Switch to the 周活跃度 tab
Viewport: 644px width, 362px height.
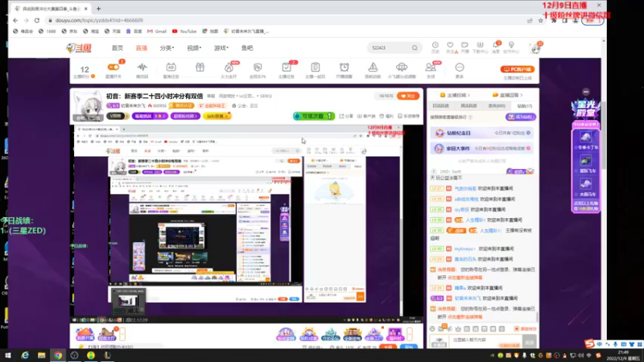tap(469, 106)
